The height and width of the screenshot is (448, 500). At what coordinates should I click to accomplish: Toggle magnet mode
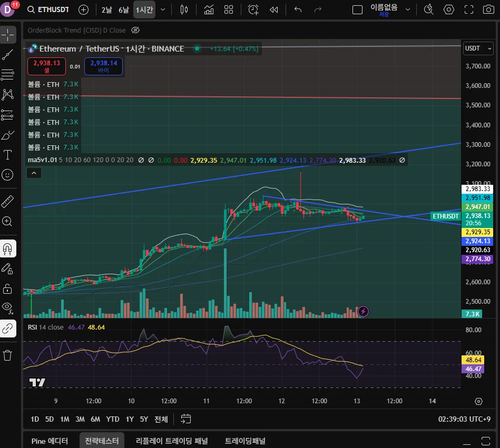tap(8, 248)
